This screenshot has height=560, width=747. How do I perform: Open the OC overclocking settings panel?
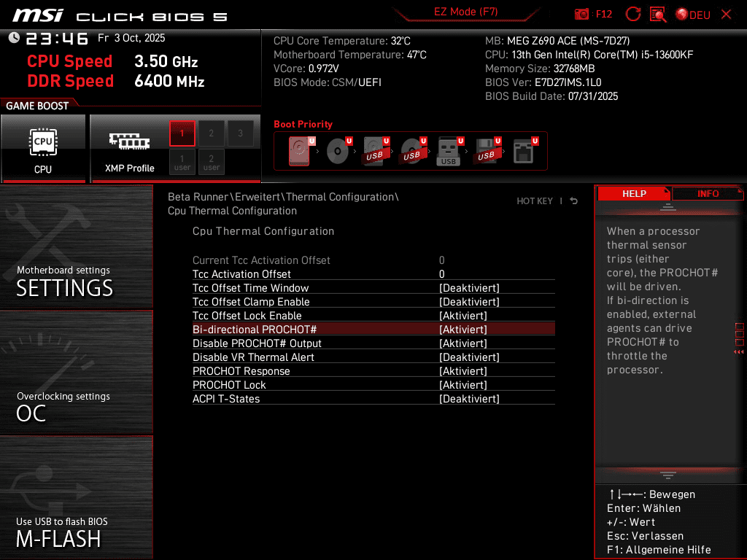click(76, 373)
